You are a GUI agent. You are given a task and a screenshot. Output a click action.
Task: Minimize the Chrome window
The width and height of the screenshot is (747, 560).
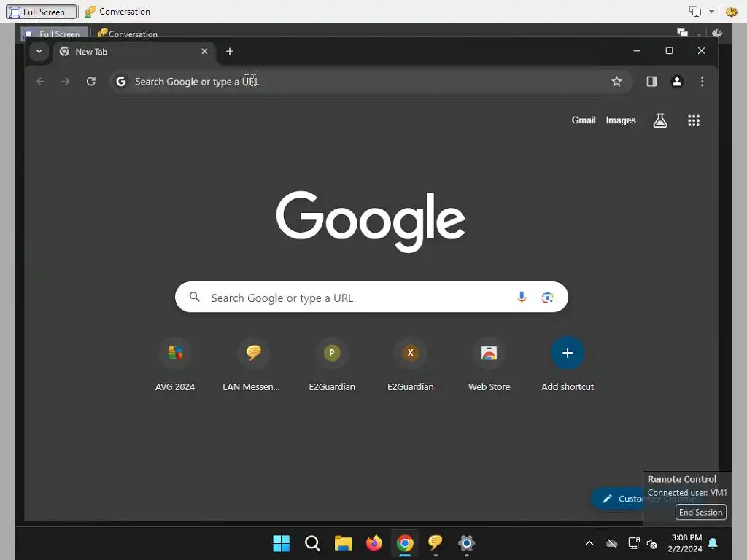click(637, 51)
